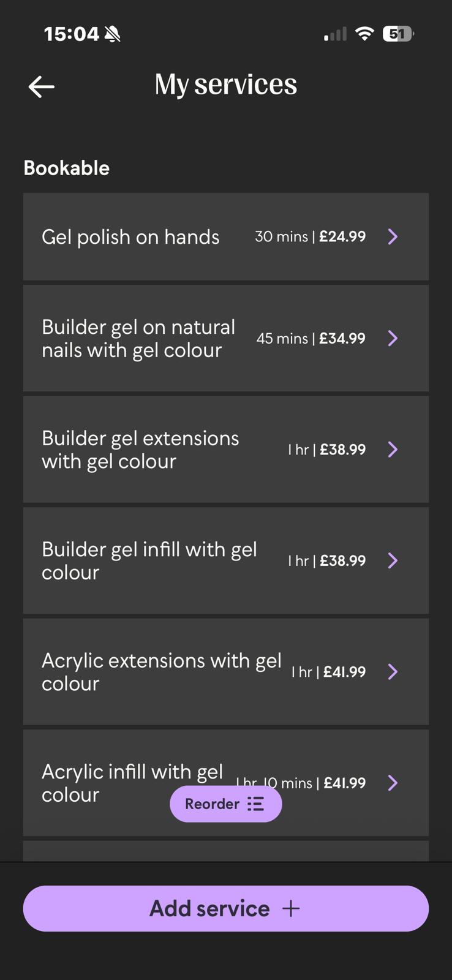Tap the cellular signal bars icon
Screen dimensions: 452x980
(335, 34)
